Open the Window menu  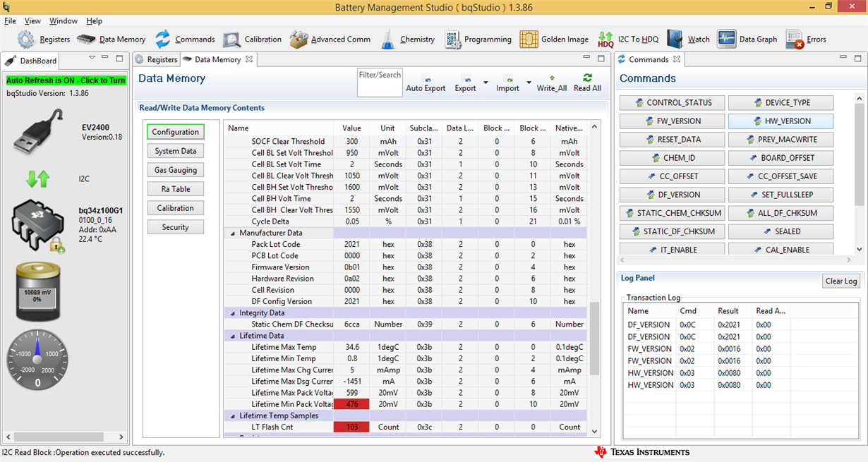(x=64, y=21)
